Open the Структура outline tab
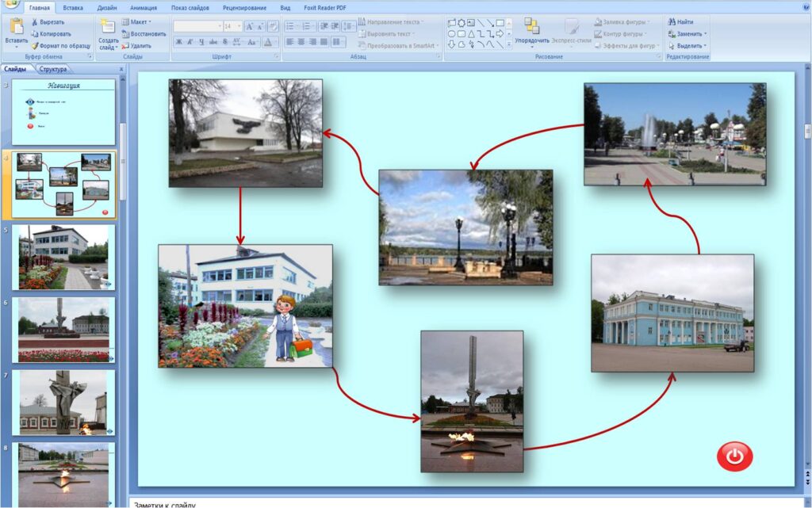This screenshot has width=812, height=508. (x=53, y=69)
